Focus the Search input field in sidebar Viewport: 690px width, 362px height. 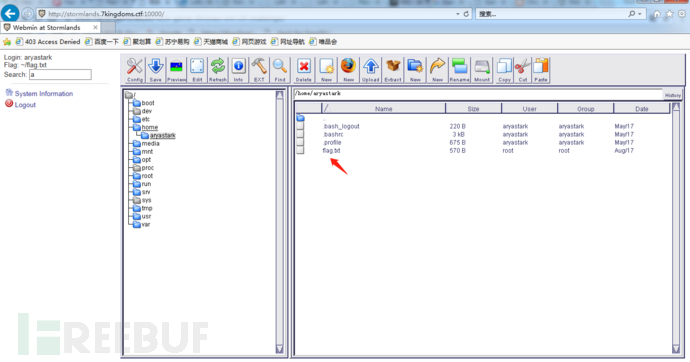pos(60,75)
